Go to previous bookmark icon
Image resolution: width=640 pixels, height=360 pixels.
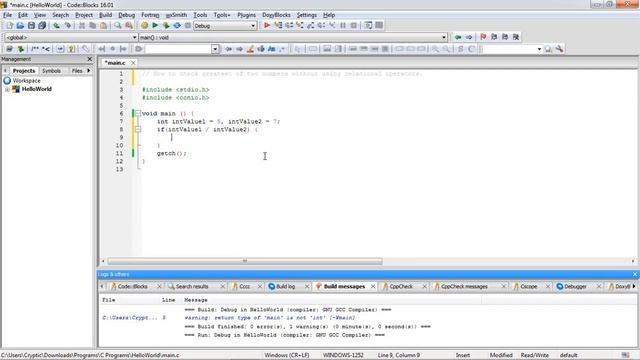494,37
